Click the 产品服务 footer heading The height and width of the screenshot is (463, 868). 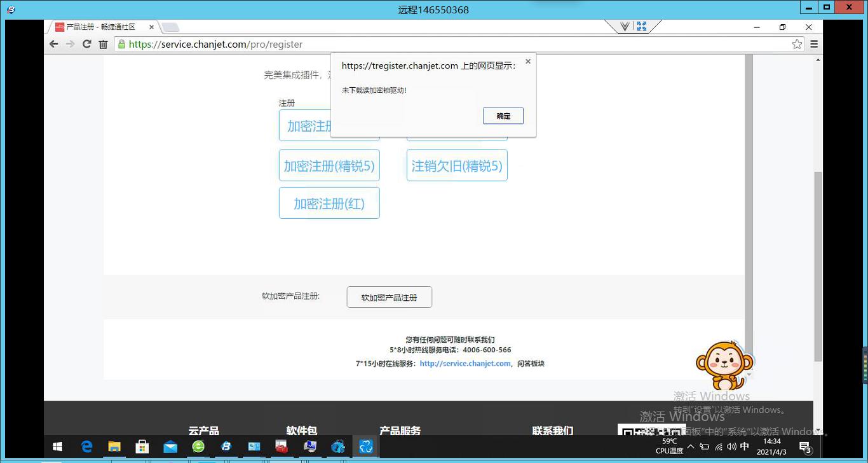[x=400, y=431]
